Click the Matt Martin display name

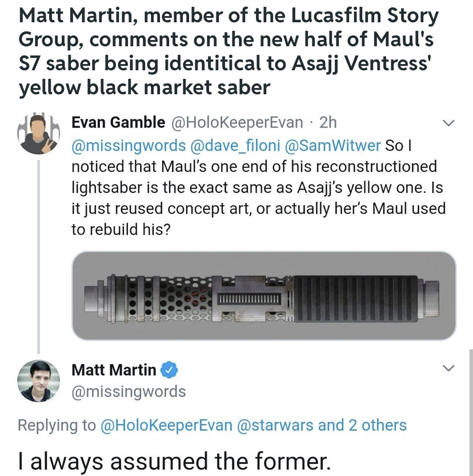[114, 370]
